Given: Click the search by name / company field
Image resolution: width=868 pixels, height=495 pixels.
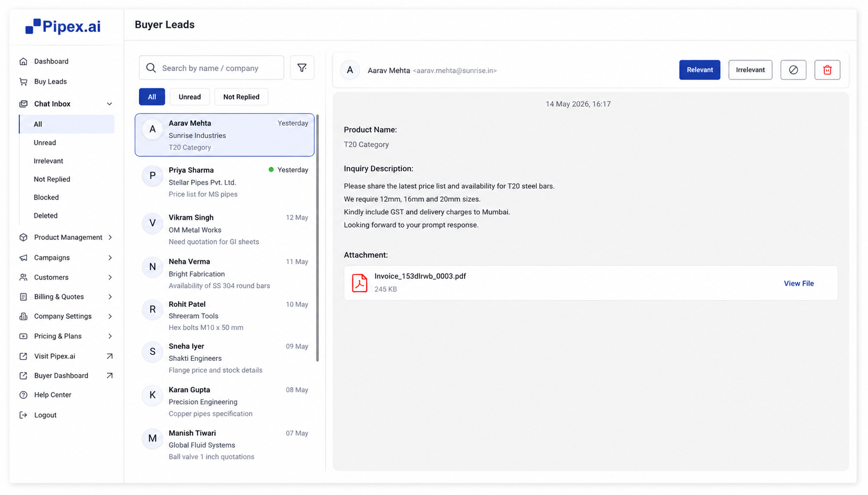Looking at the screenshot, I should (x=212, y=68).
